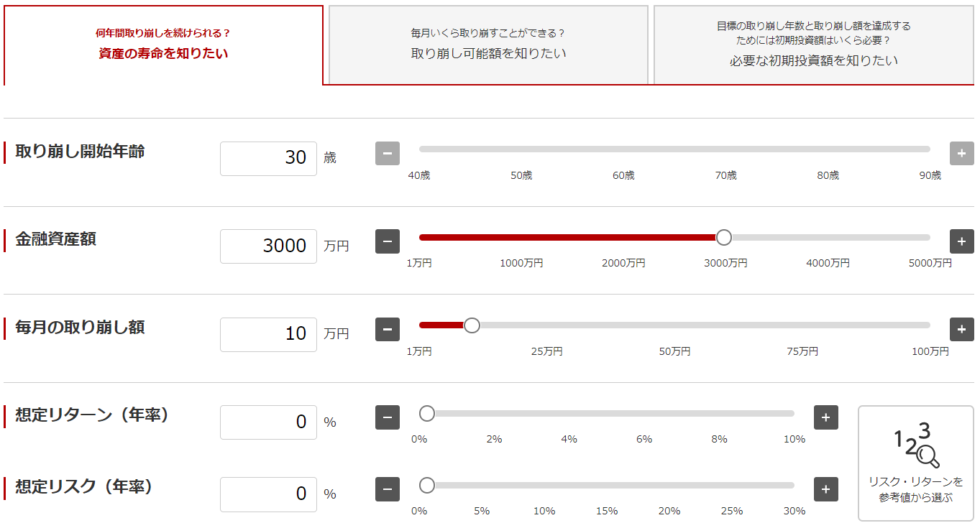Click the 想定リスク（年率） heading
The height and width of the screenshot is (523, 980).
click(x=84, y=487)
